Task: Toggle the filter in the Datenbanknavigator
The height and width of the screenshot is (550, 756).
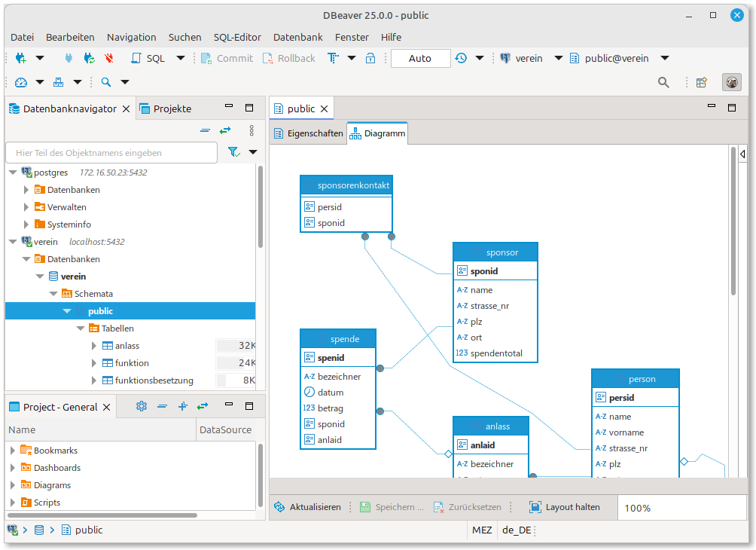Action: [x=234, y=152]
